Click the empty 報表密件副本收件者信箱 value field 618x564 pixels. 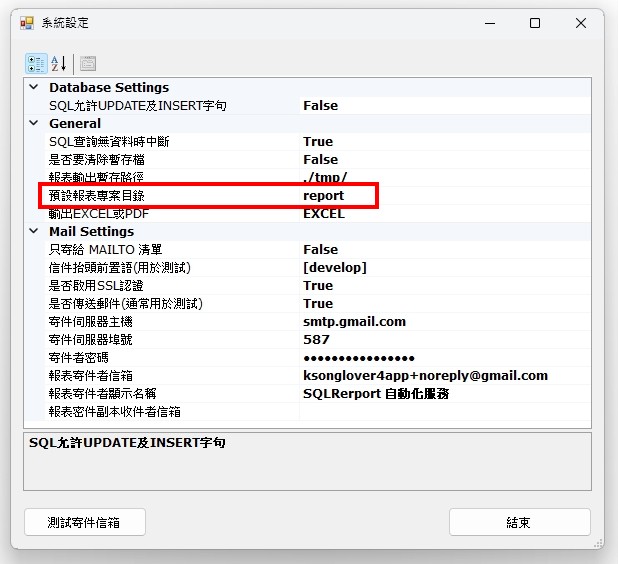click(440, 412)
